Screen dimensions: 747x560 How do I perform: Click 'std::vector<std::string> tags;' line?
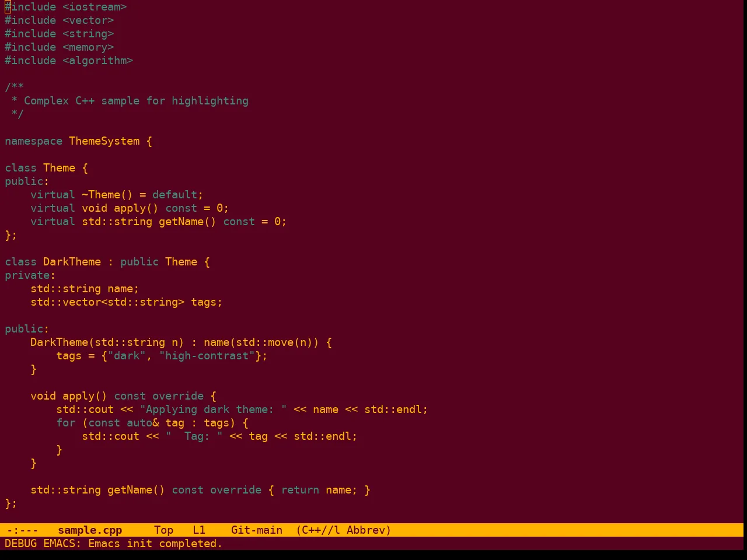127,302
